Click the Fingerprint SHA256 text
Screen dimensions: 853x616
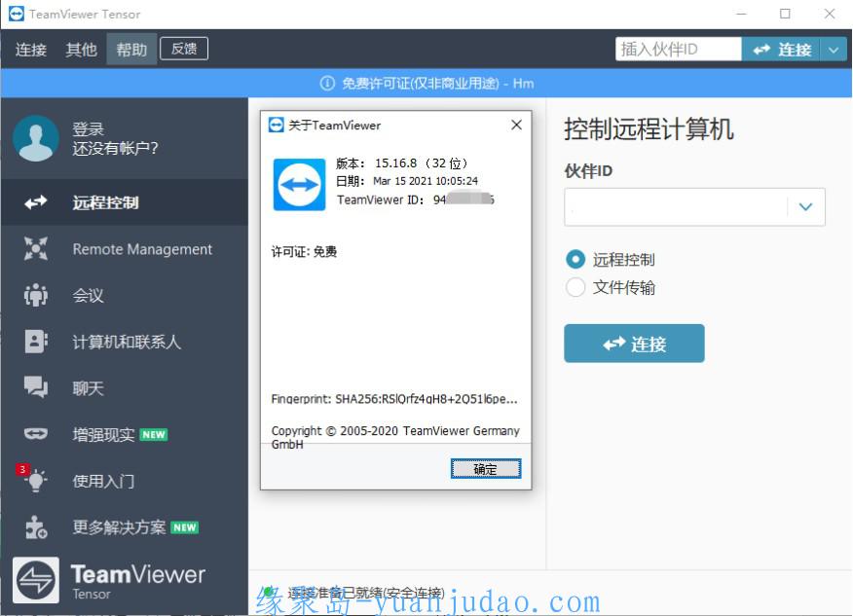pyautogui.click(x=394, y=399)
